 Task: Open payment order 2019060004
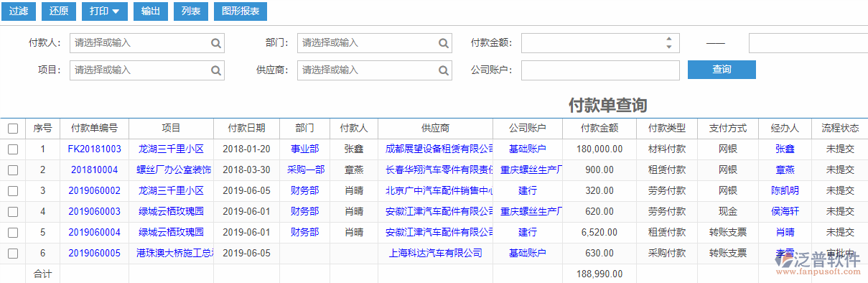tap(95, 233)
